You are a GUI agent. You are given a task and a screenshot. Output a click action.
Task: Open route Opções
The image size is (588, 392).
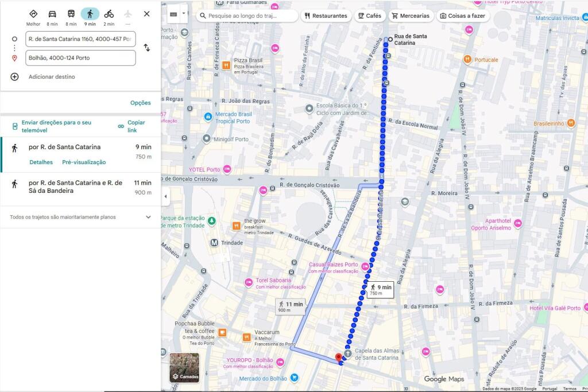tap(140, 103)
